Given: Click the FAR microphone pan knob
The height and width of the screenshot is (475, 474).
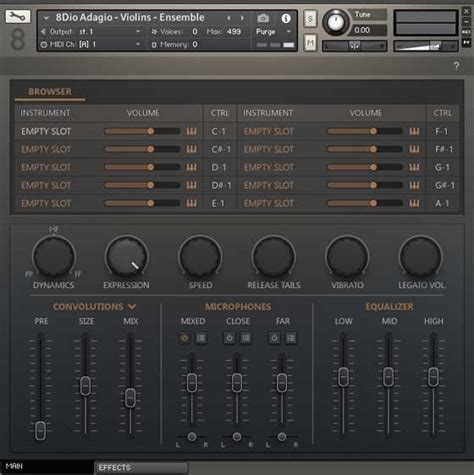Looking at the screenshot, I should [x=282, y=437].
